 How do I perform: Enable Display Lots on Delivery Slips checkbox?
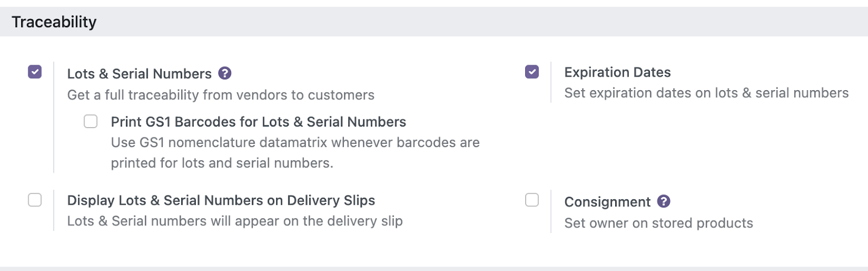tap(35, 200)
